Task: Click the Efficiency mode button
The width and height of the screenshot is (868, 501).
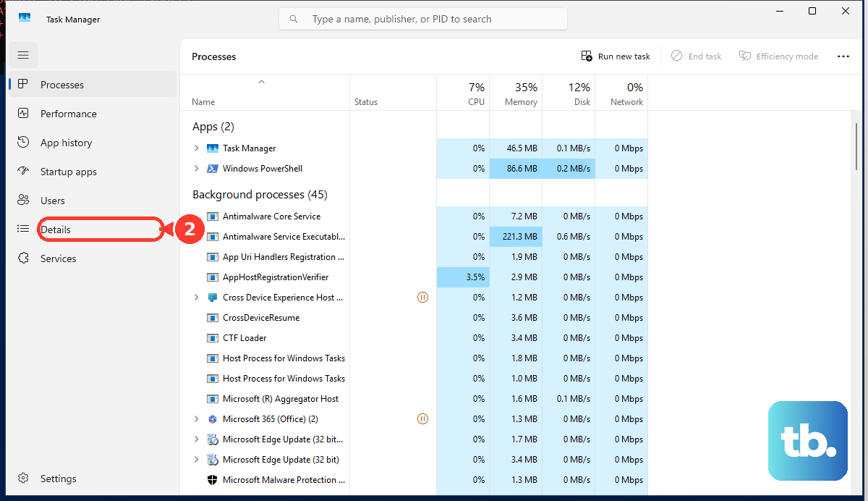Action: coord(778,56)
